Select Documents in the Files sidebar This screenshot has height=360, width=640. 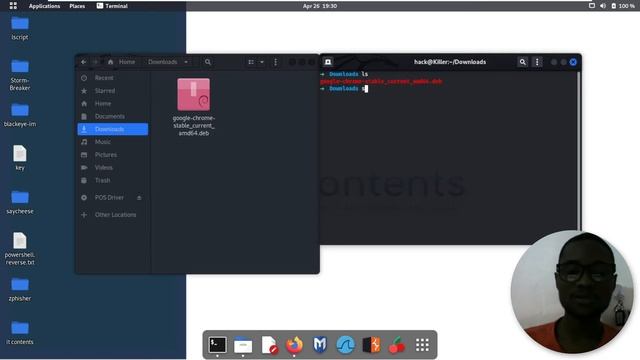click(113, 116)
